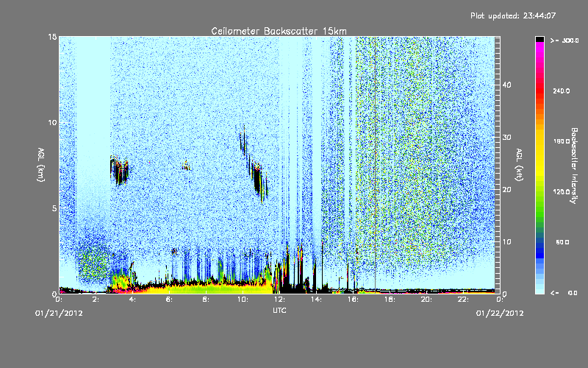Image resolution: width=588 pixels, height=368 pixels.
Task: Click the '22:' hour tick label
Action: point(463,300)
